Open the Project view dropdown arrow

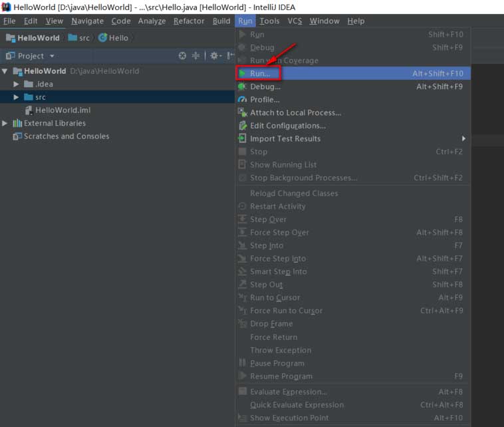click(52, 56)
